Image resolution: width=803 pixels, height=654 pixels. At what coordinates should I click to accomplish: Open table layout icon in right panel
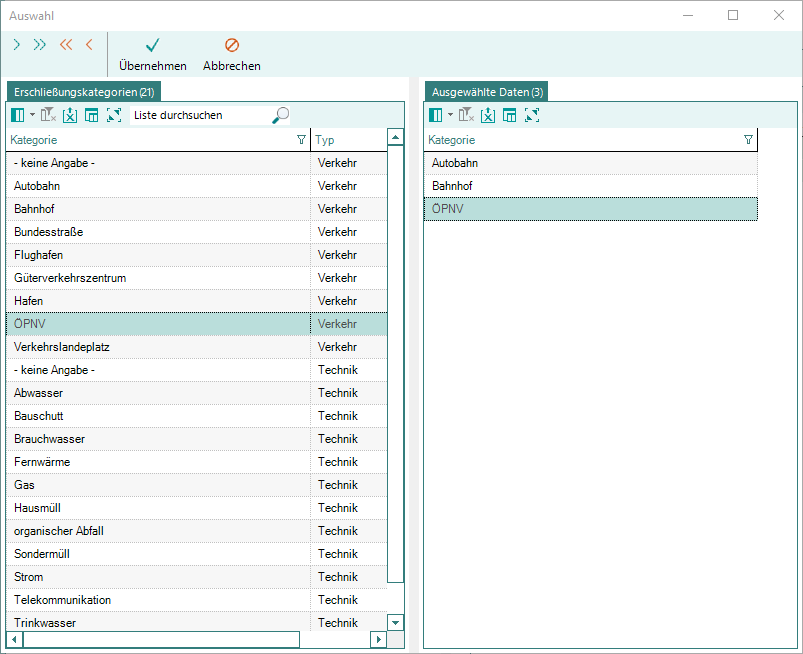[x=509, y=115]
